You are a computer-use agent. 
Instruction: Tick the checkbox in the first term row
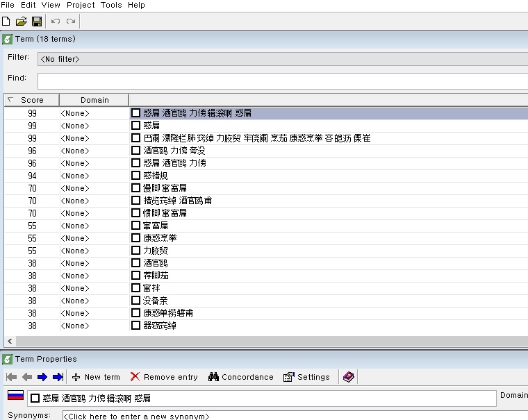136,113
